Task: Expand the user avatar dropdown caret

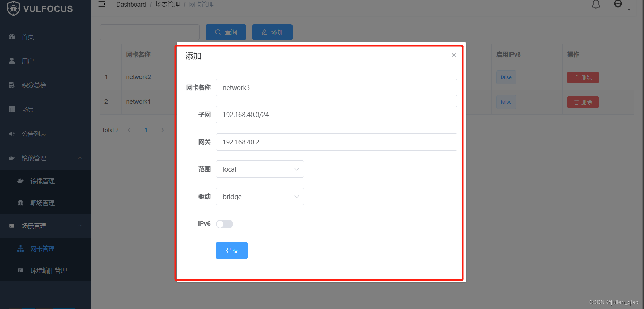Action: coord(629,10)
